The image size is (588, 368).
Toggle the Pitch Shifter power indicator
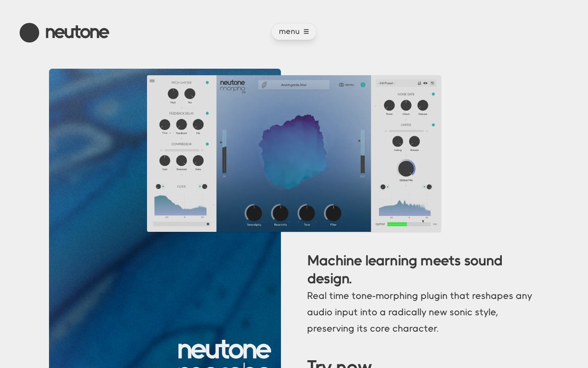pyautogui.click(x=207, y=83)
